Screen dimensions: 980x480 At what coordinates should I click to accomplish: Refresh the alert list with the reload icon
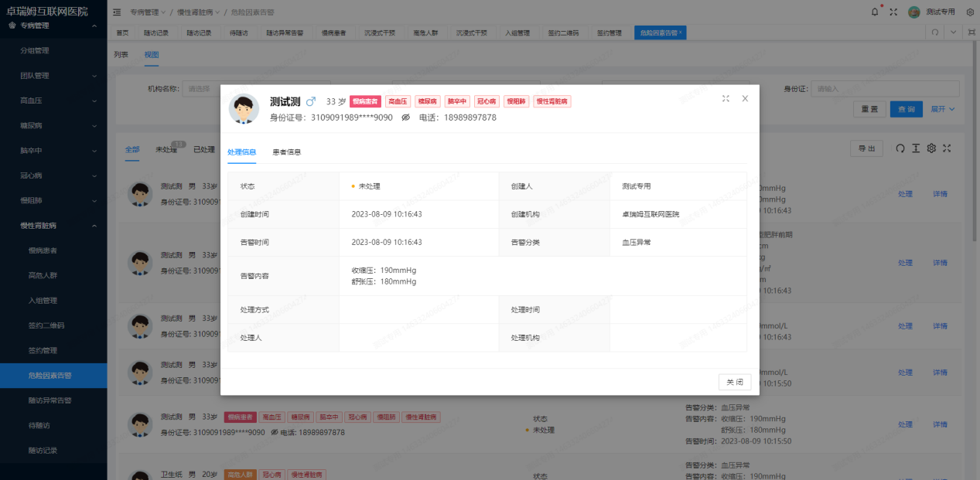click(900, 148)
